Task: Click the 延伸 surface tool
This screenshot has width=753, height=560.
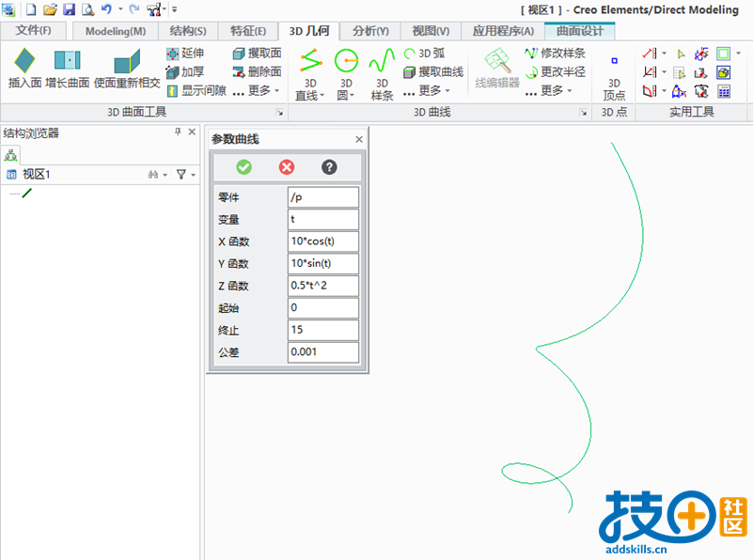Action: click(185, 54)
